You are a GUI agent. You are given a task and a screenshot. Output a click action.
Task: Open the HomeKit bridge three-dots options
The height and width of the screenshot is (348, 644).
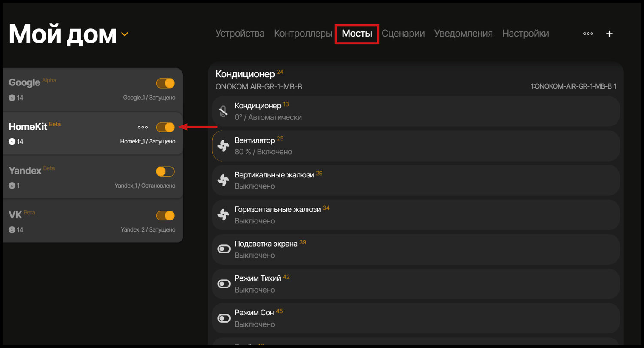(x=143, y=127)
